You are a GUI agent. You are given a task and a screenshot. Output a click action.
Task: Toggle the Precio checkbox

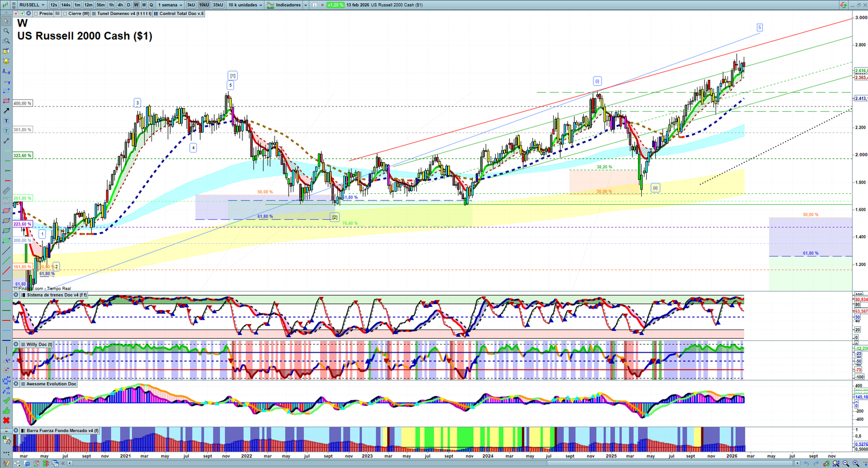[36, 14]
